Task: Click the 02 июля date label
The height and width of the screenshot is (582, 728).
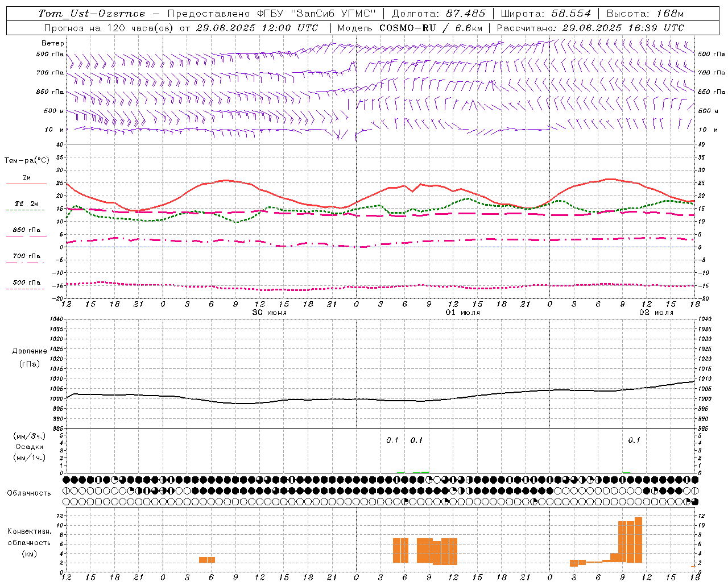Action: 656,313
